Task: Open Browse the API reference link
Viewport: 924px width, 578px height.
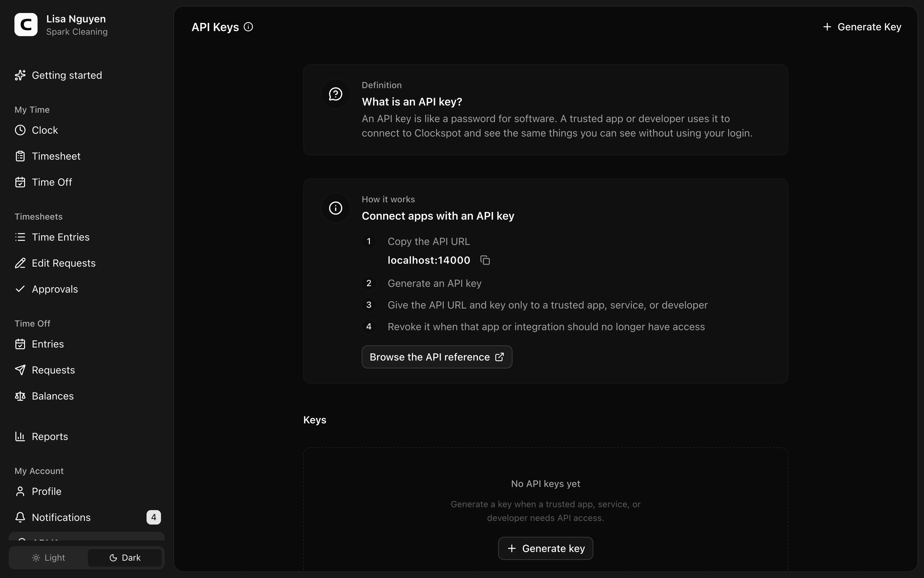Action: (x=437, y=357)
